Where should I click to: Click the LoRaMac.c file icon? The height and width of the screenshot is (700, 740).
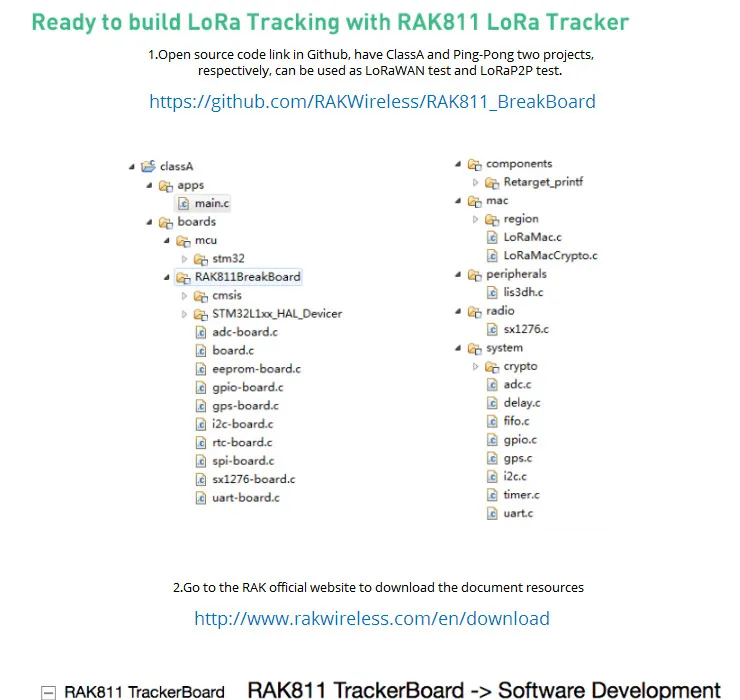coord(492,237)
